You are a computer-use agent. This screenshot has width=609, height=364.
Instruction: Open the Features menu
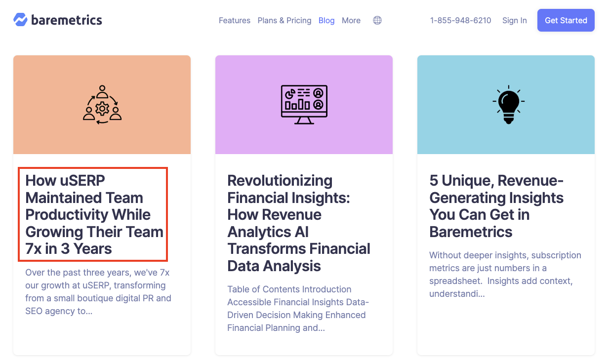(x=235, y=20)
